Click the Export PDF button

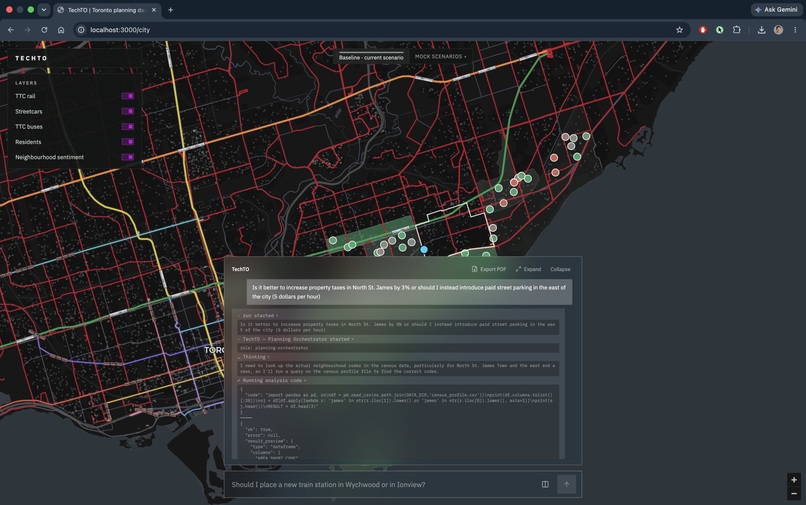489,269
